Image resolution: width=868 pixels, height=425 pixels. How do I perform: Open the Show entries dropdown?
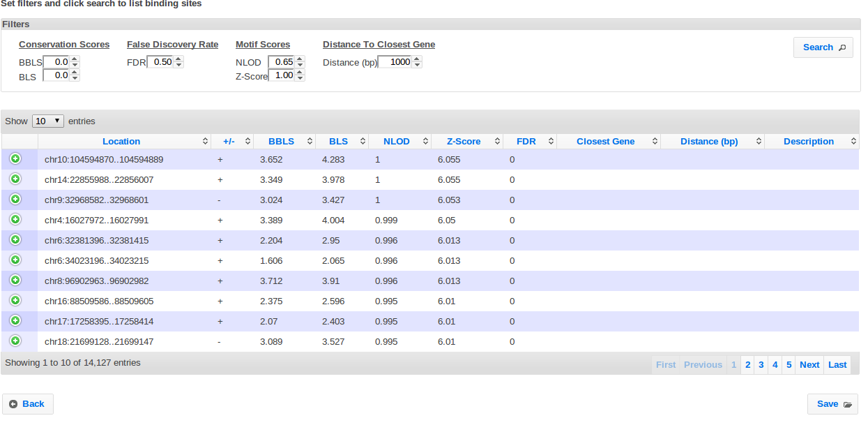(x=48, y=121)
